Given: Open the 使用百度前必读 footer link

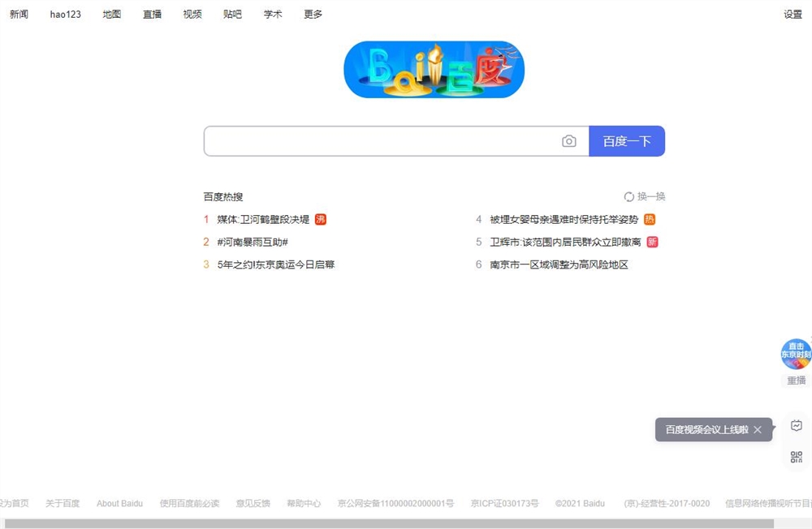Looking at the screenshot, I should pos(189,503).
